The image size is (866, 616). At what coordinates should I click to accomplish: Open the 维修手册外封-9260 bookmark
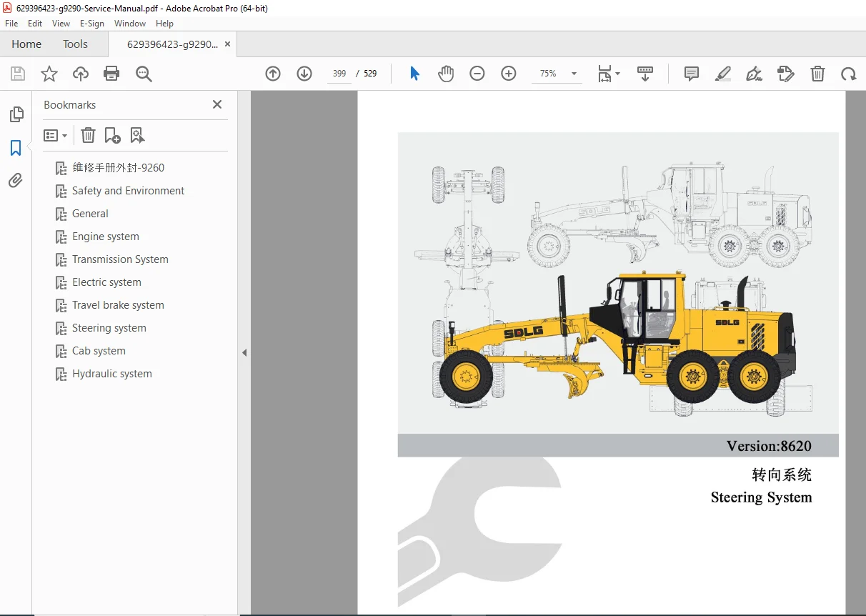click(118, 168)
